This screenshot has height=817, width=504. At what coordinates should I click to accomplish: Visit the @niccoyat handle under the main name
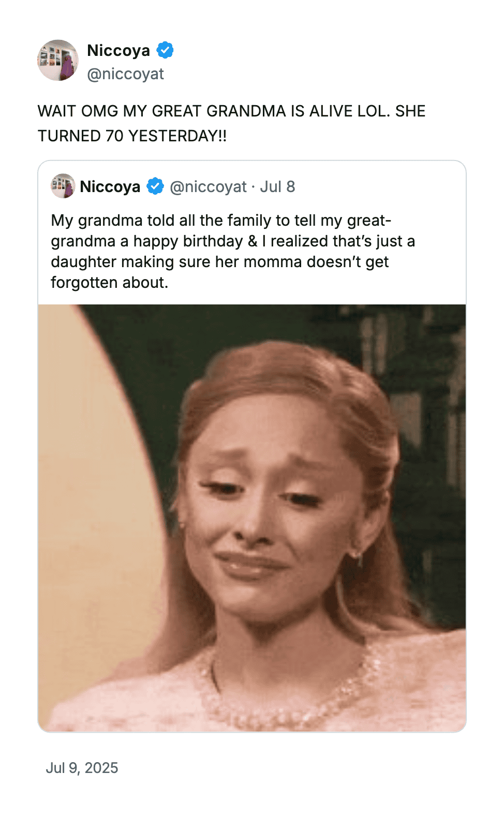[x=125, y=74]
